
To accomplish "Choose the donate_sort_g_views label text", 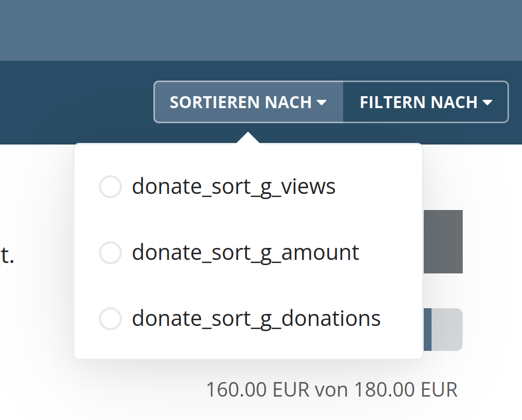I will point(233,187).
